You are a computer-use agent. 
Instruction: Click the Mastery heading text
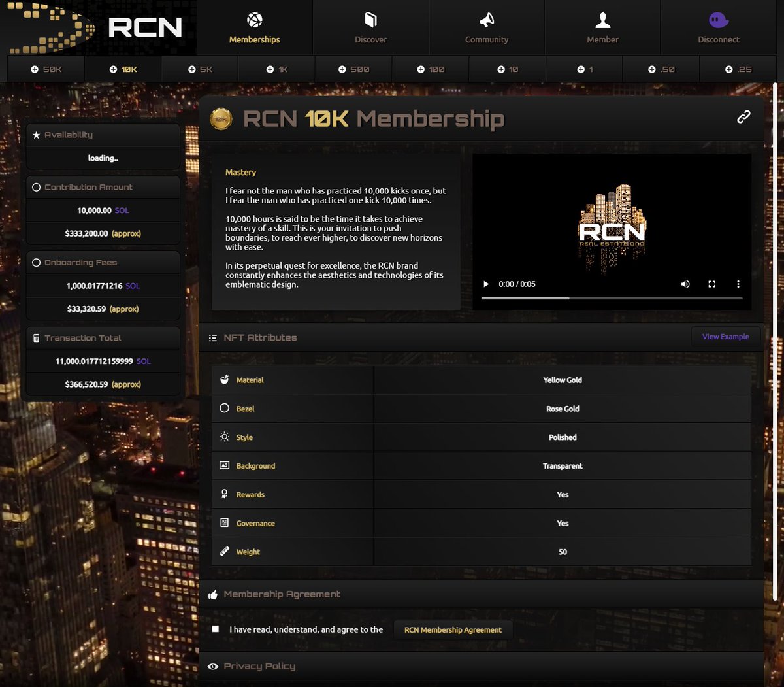[240, 173]
